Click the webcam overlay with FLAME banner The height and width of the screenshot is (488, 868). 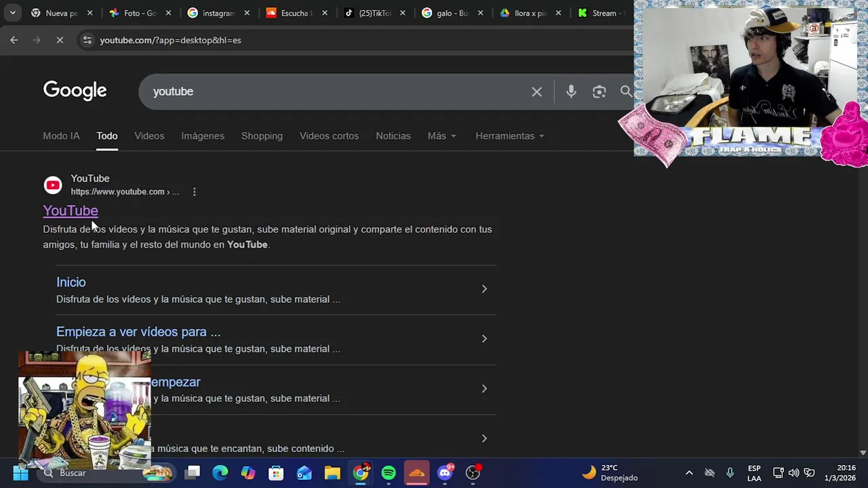coord(750,80)
